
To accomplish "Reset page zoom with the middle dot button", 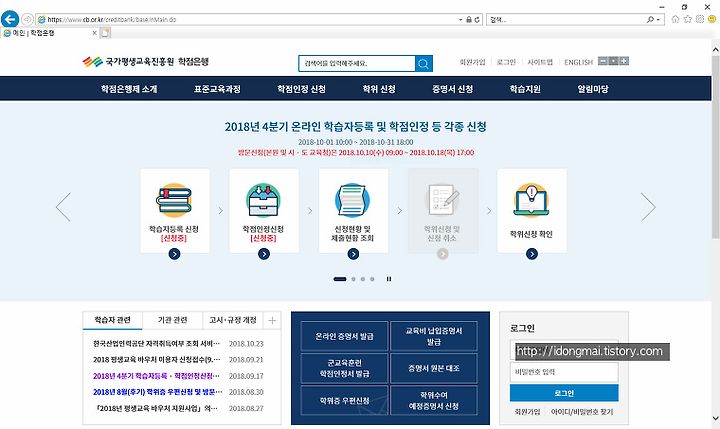I will point(613,61).
